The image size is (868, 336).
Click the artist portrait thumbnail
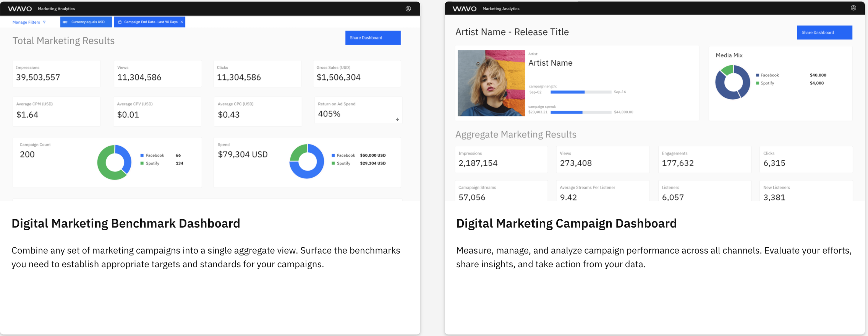491,83
